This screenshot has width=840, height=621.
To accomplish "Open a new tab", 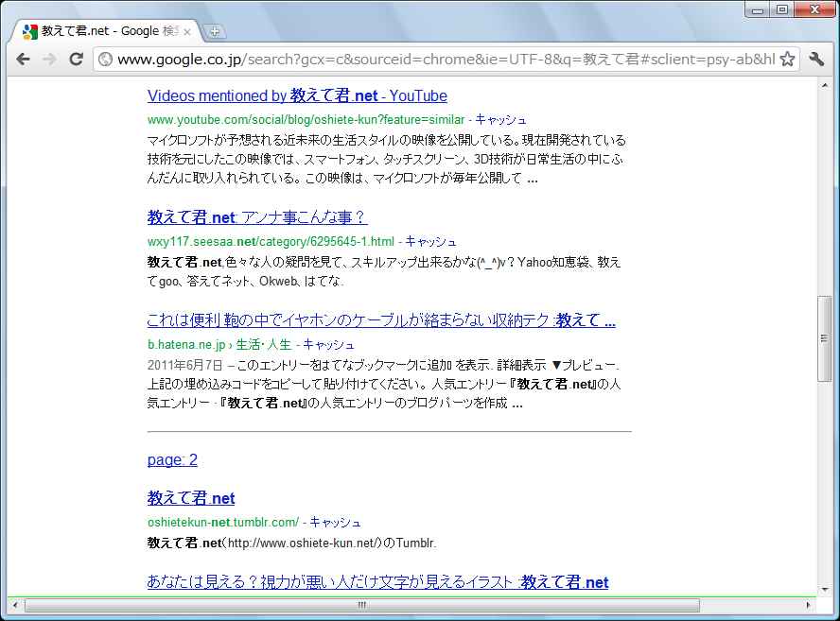I will coord(215,31).
